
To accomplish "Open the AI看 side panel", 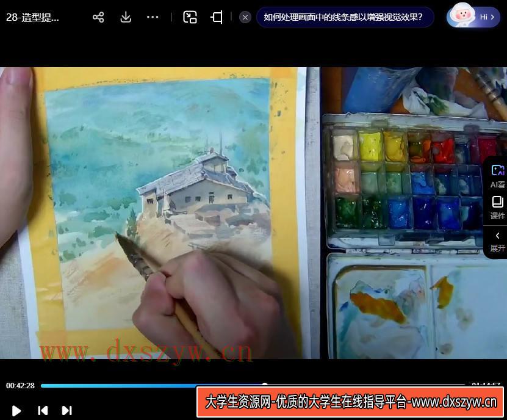I will point(497,176).
